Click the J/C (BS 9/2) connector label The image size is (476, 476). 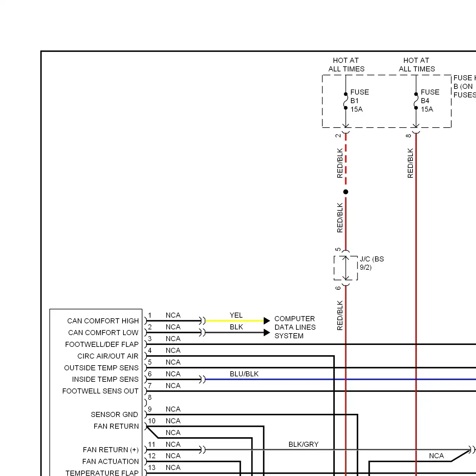(372, 263)
